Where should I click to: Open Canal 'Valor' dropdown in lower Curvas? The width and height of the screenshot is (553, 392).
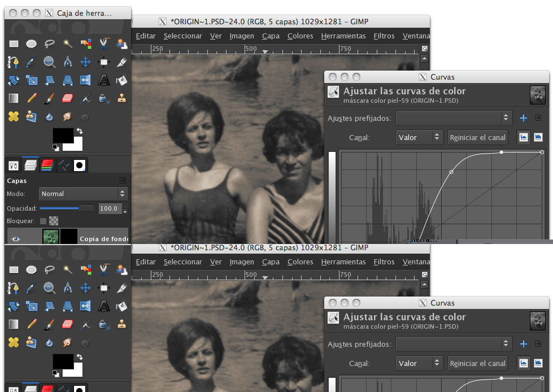(419, 363)
